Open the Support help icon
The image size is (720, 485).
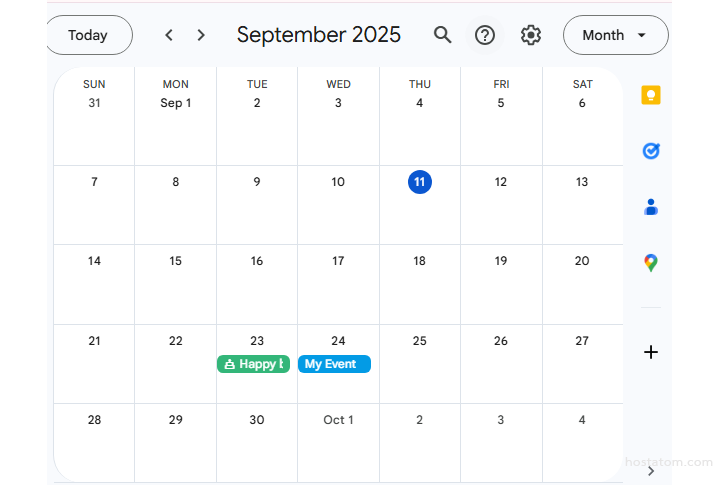[485, 35]
